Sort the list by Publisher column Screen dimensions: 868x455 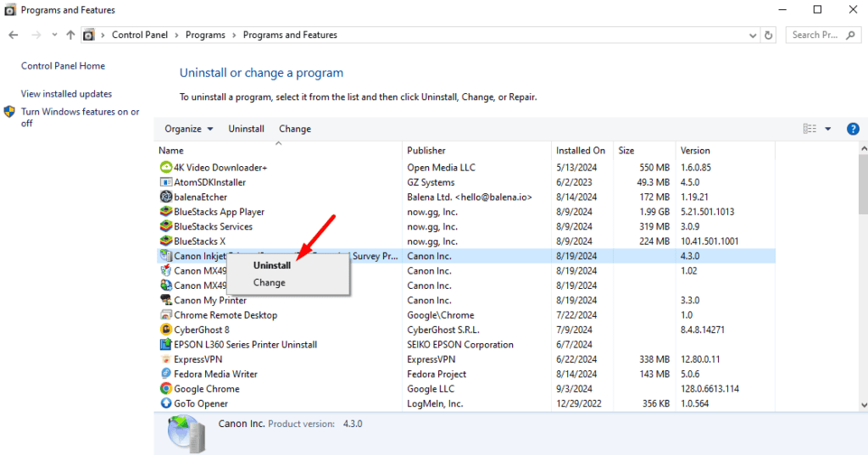[476, 151]
